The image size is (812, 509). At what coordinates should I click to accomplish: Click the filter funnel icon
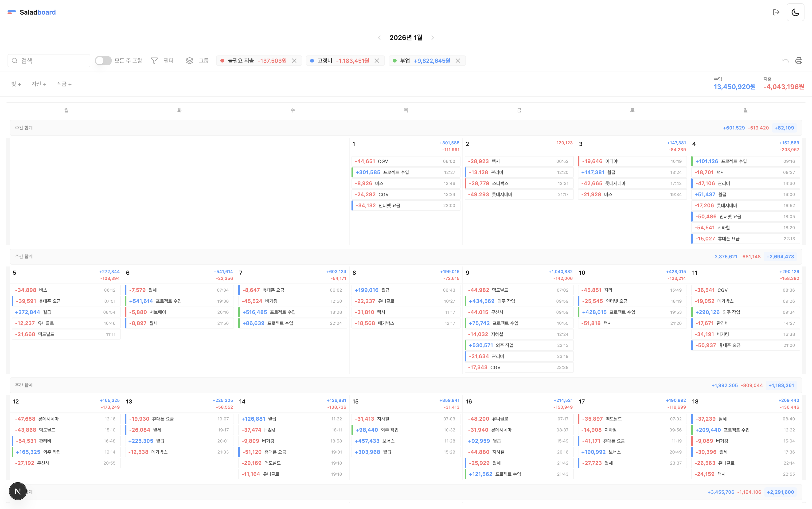point(154,61)
